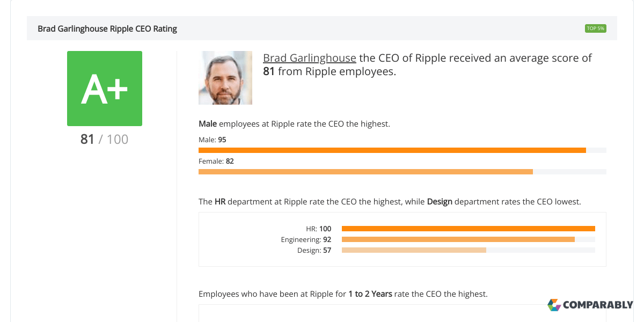Click the HR: 100 label
644x322 pixels.
[318, 228]
